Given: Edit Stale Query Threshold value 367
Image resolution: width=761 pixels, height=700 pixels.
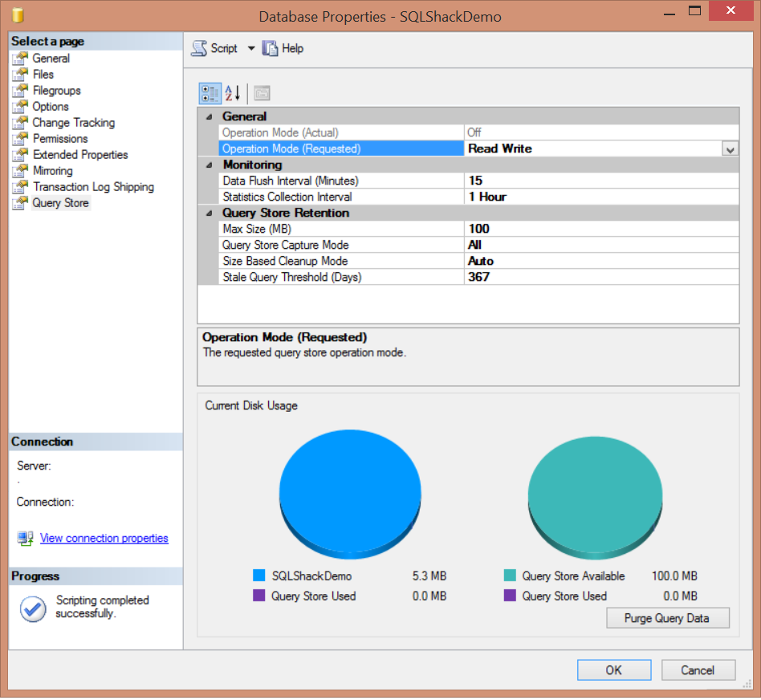Looking at the screenshot, I should (x=601, y=277).
